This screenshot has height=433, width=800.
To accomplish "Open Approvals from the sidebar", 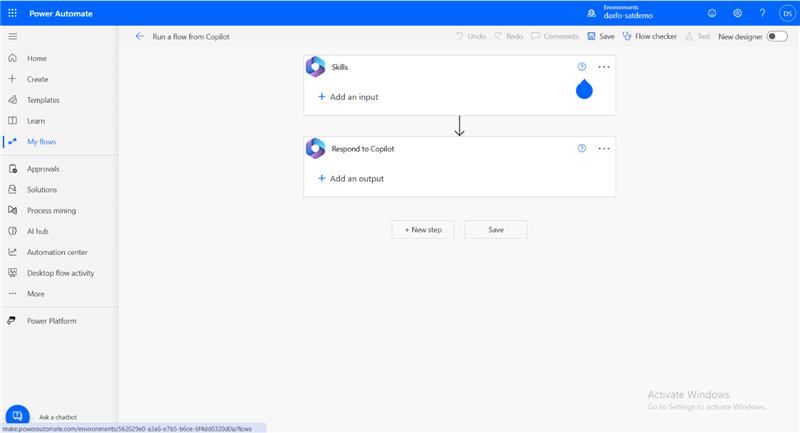I will [43, 169].
